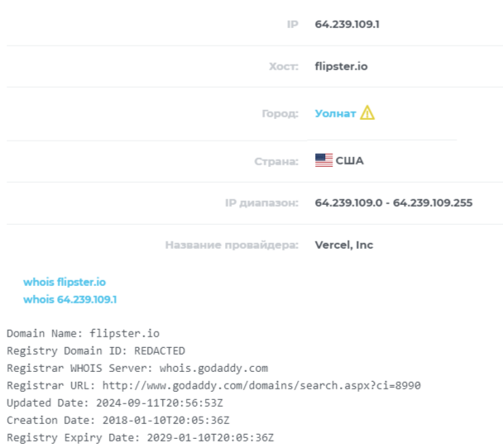Click the host value flipster.io
The image size is (503, 448).
[341, 66]
